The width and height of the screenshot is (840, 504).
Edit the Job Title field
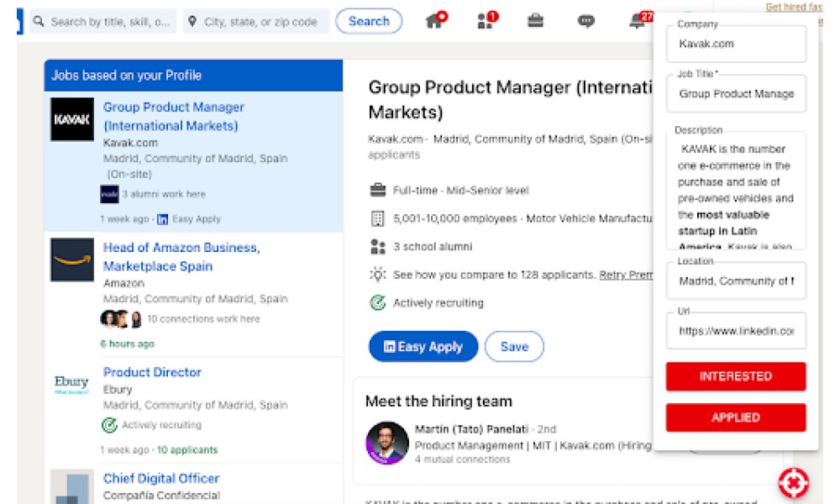(736, 94)
